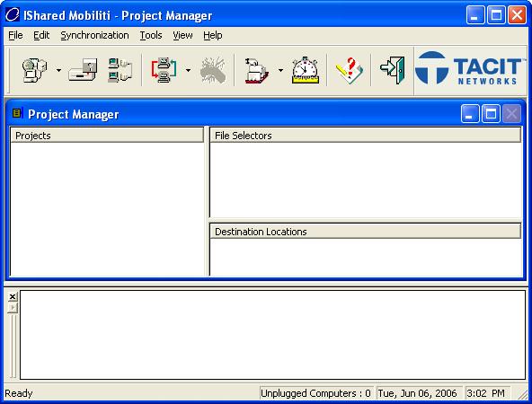The image size is (532, 404).
Task: Open the Synchronization menu
Action: (x=94, y=35)
